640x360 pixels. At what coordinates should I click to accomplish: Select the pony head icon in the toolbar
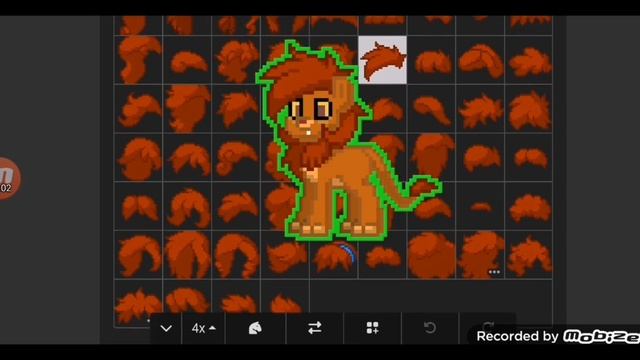click(x=255, y=328)
